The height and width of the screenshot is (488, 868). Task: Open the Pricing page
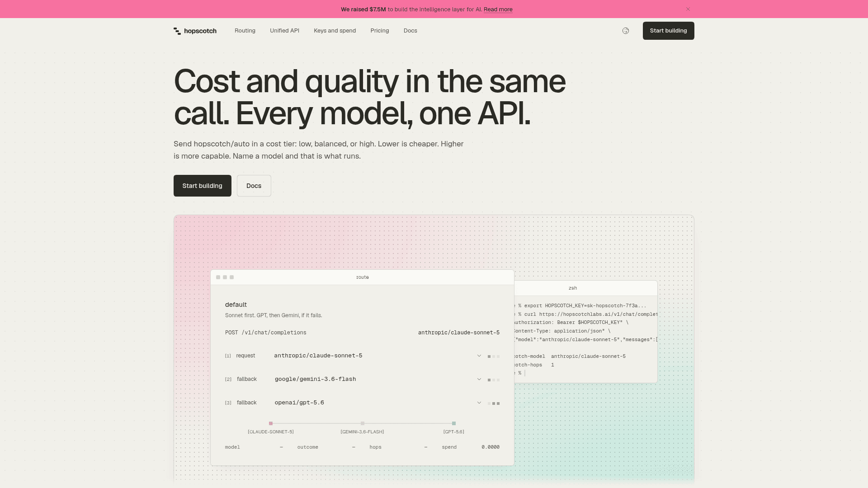pyautogui.click(x=380, y=31)
